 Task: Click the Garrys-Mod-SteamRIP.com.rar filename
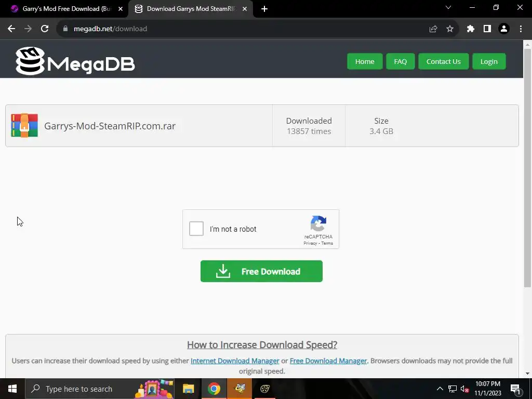point(110,126)
